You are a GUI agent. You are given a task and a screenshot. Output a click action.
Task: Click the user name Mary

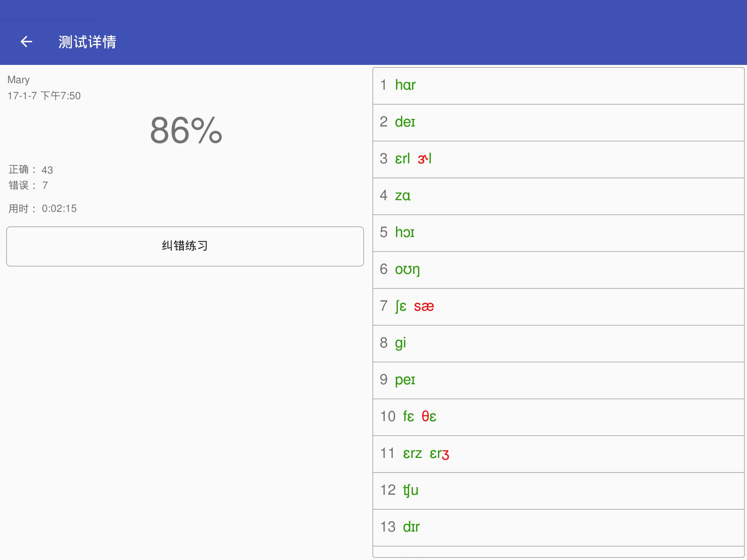(x=19, y=80)
